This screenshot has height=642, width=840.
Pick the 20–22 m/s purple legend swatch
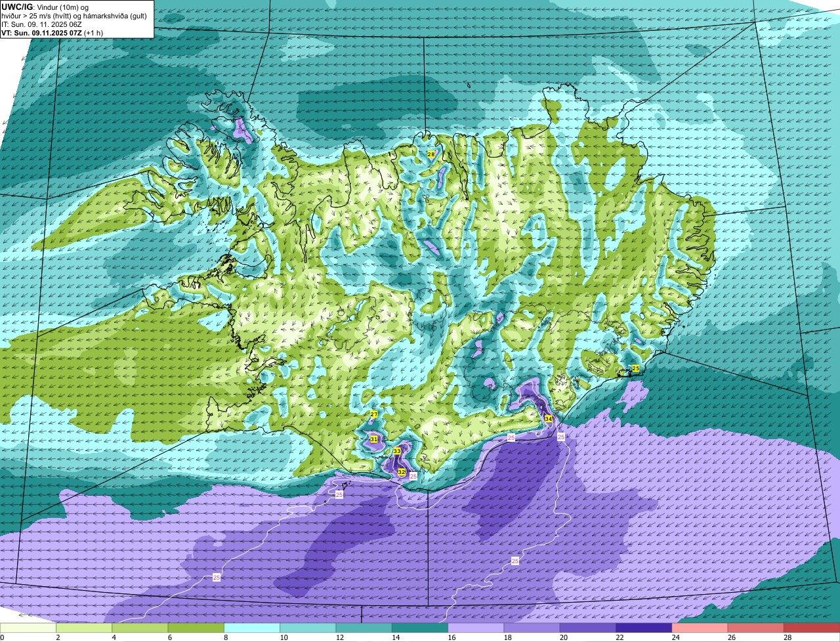click(588, 628)
